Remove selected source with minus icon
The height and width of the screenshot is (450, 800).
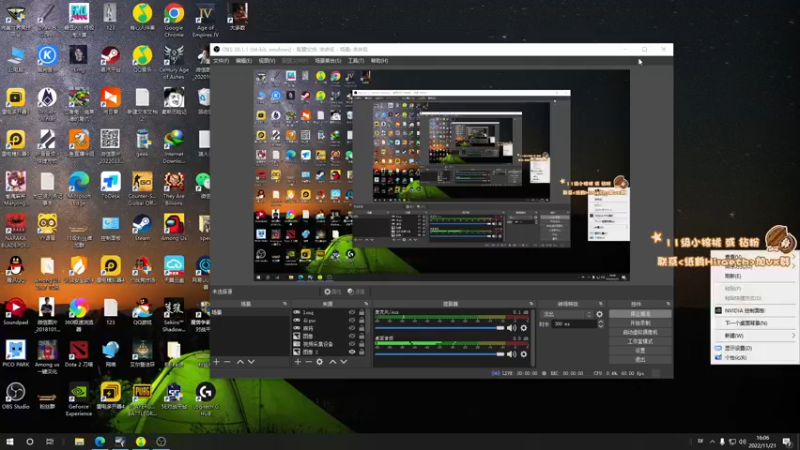click(x=309, y=362)
